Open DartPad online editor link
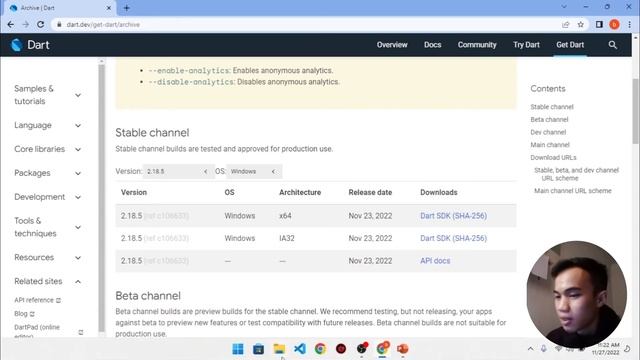 [37, 331]
